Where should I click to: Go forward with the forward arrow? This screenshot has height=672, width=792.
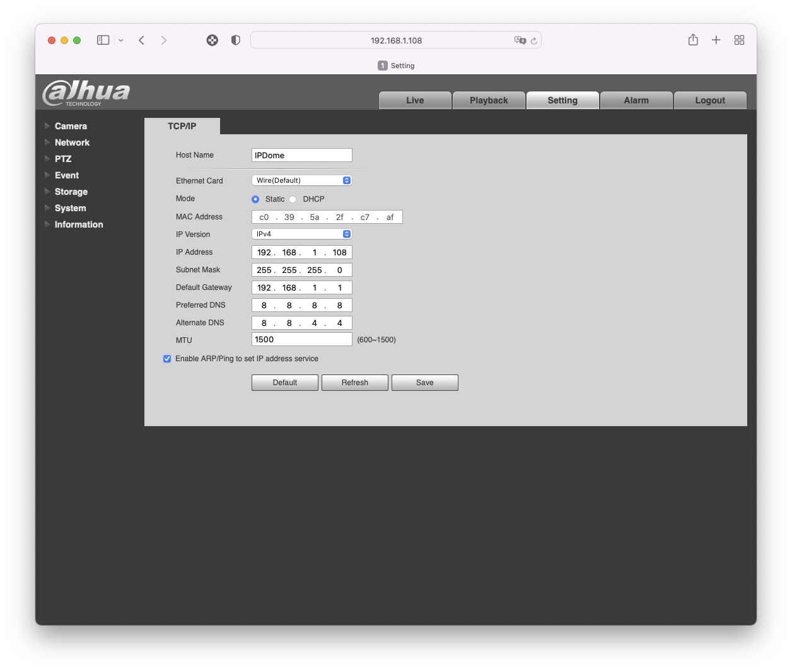pyautogui.click(x=164, y=40)
